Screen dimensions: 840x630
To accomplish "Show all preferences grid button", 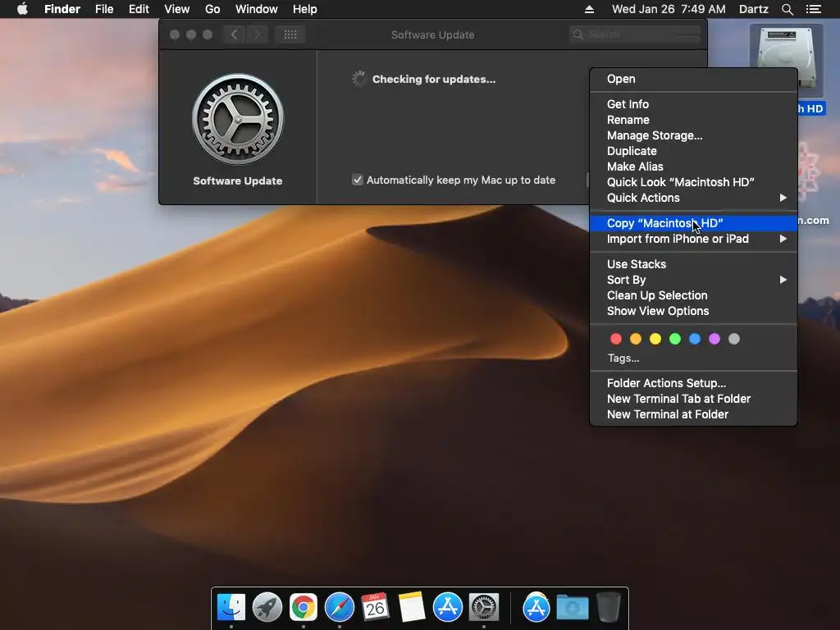I will coord(290,34).
